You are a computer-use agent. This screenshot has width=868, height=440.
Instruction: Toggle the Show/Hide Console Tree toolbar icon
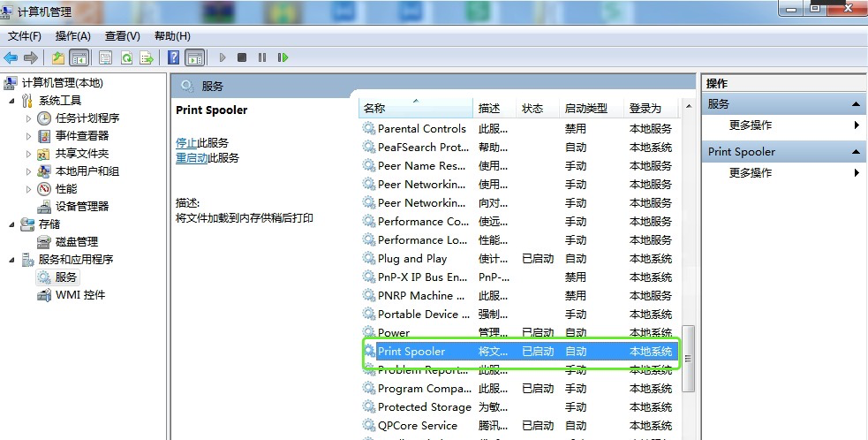click(79, 57)
